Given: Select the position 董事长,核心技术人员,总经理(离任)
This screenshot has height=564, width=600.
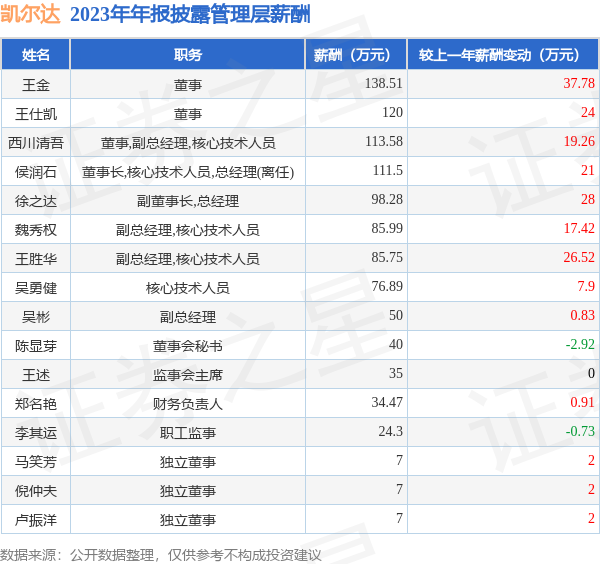Looking at the screenshot, I should tap(188, 172).
